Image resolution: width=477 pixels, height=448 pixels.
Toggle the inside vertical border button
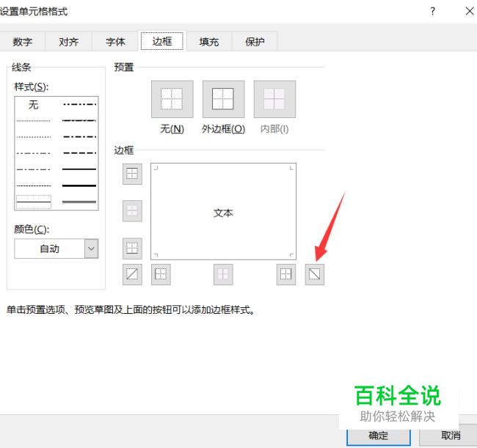[x=223, y=274]
